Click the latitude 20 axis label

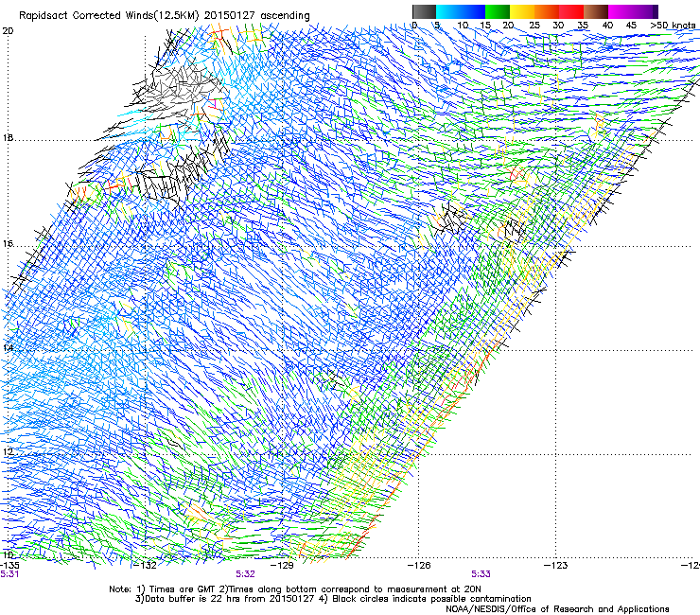[8, 31]
